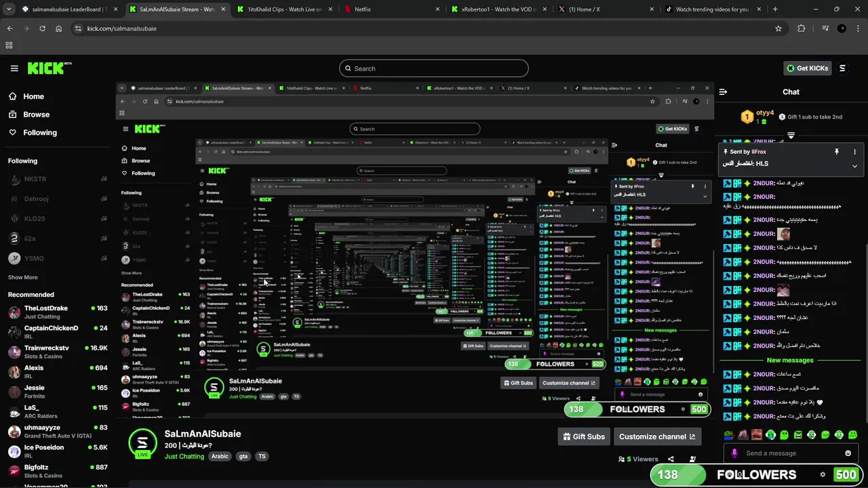Open pinned message three-dot options
This screenshot has width=868, height=488.
[x=854, y=152]
